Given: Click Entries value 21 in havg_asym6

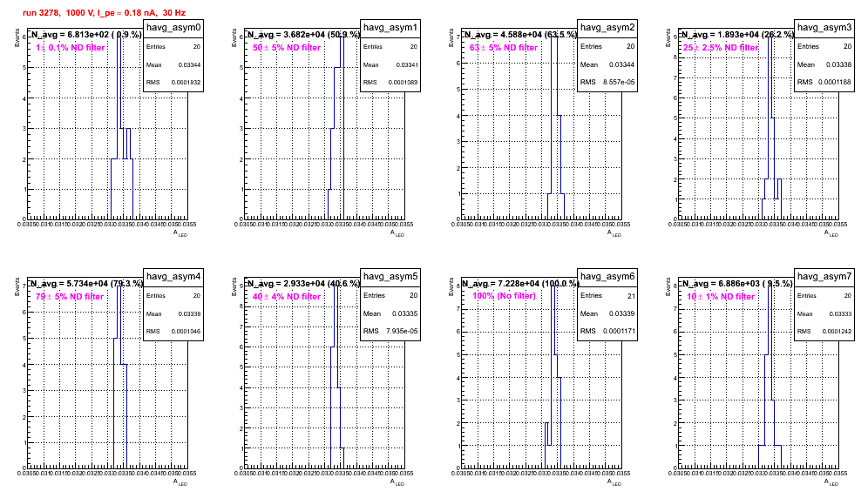Looking at the screenshot, I should (x=631, y=296).
